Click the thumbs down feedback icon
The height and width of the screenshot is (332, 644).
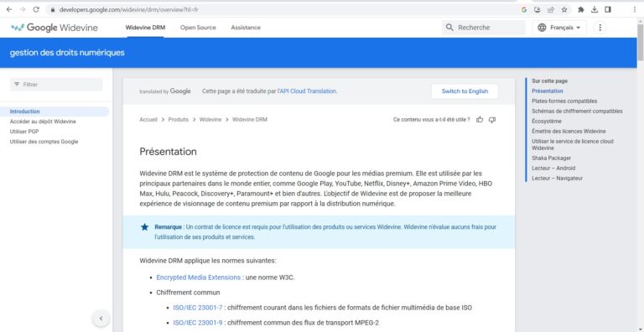tap(492, 120)
